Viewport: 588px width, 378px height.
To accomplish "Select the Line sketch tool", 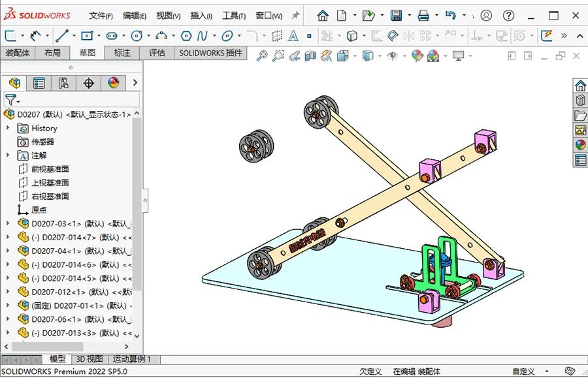I will (61, 36).
